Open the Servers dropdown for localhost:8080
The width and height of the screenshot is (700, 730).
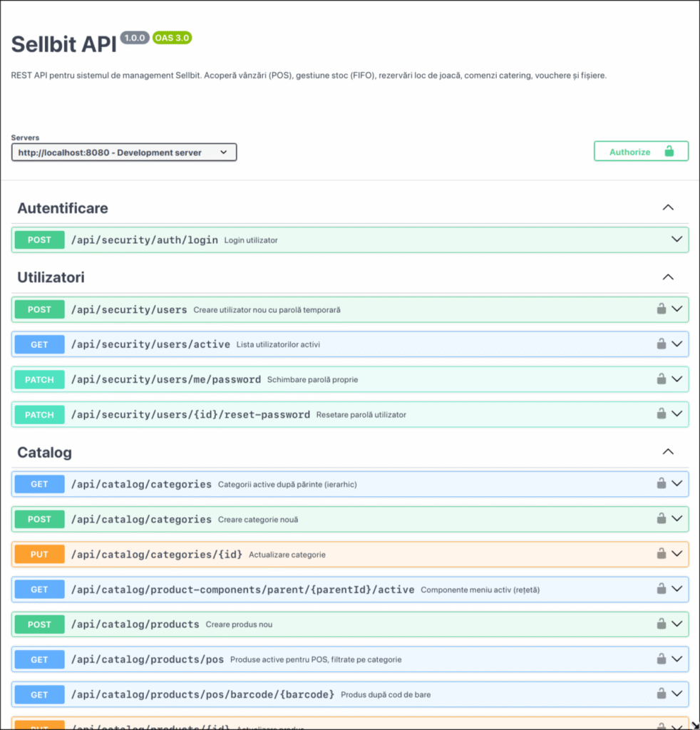pos(124,153)
